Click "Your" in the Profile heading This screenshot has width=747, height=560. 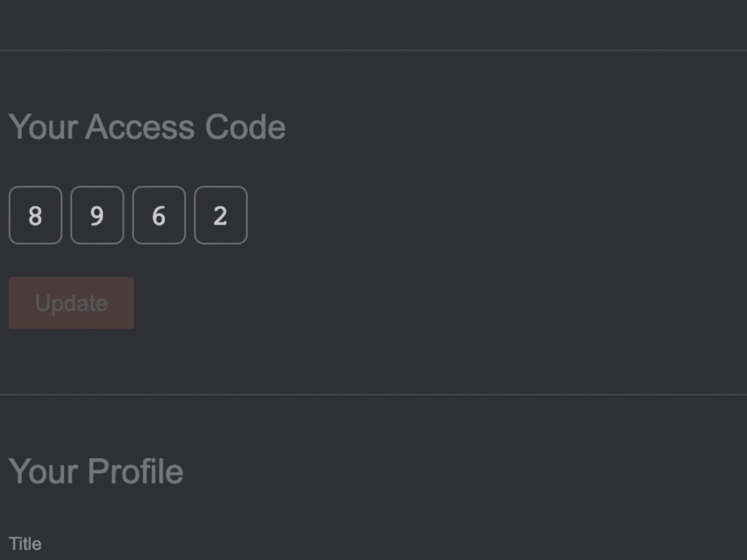[43, 471]
